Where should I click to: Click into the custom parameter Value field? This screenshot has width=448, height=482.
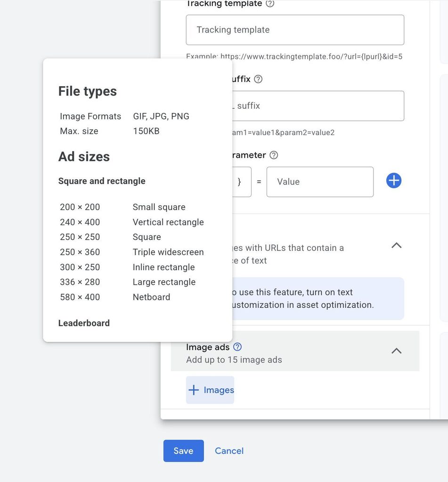tap(320, 182)
